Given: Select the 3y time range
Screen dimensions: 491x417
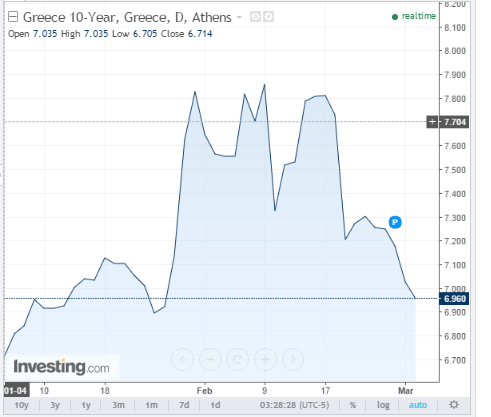Looking at the screenshot, I should [x=55, y=405].
